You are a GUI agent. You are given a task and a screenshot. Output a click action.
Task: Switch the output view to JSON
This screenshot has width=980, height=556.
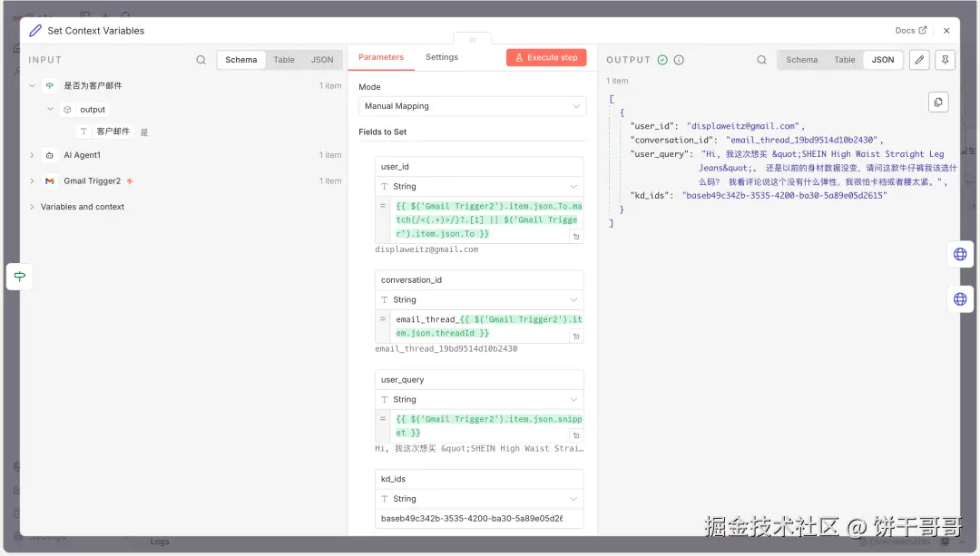[883, 60]
